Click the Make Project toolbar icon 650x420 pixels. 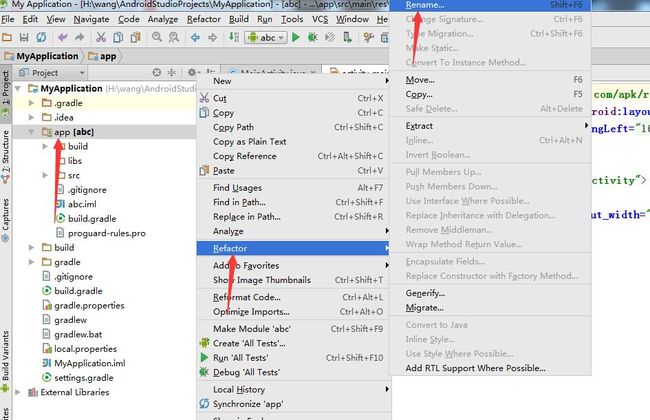[234, 37]
